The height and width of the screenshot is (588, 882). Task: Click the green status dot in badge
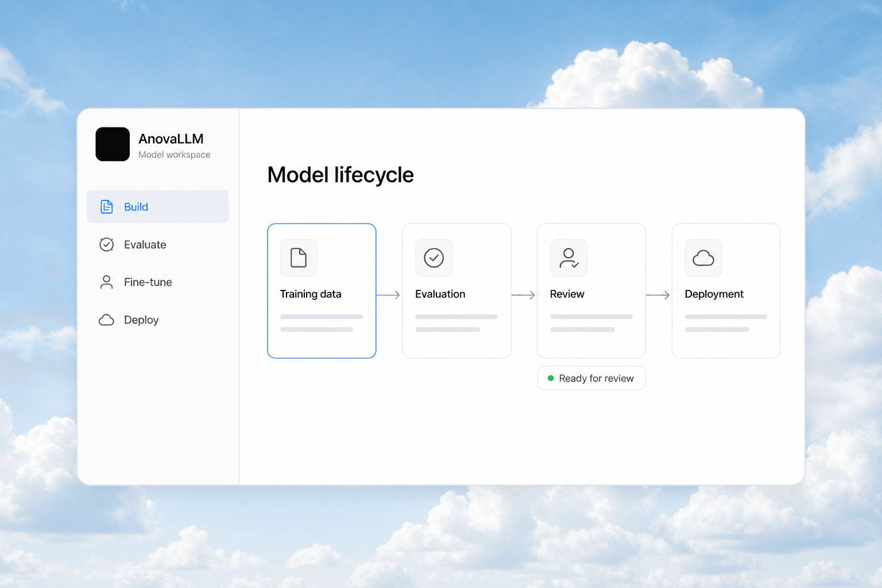(551, 378)
